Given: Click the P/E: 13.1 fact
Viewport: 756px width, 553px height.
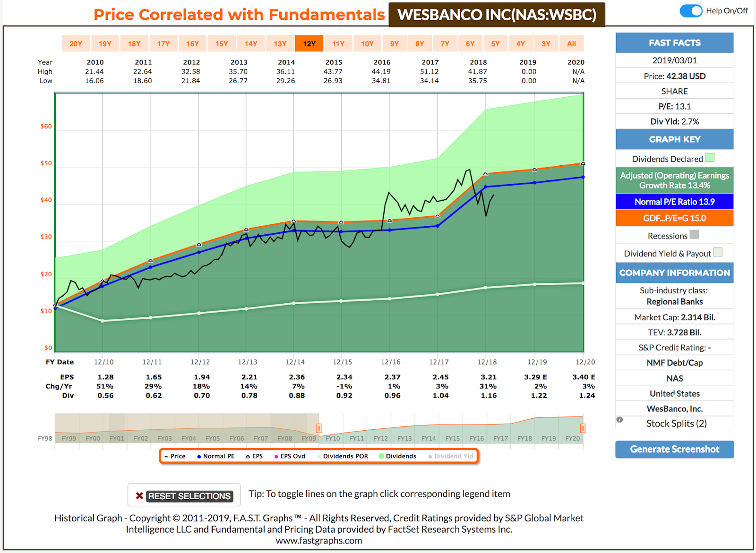Looking at the screenshot, I should click(675, 106).
